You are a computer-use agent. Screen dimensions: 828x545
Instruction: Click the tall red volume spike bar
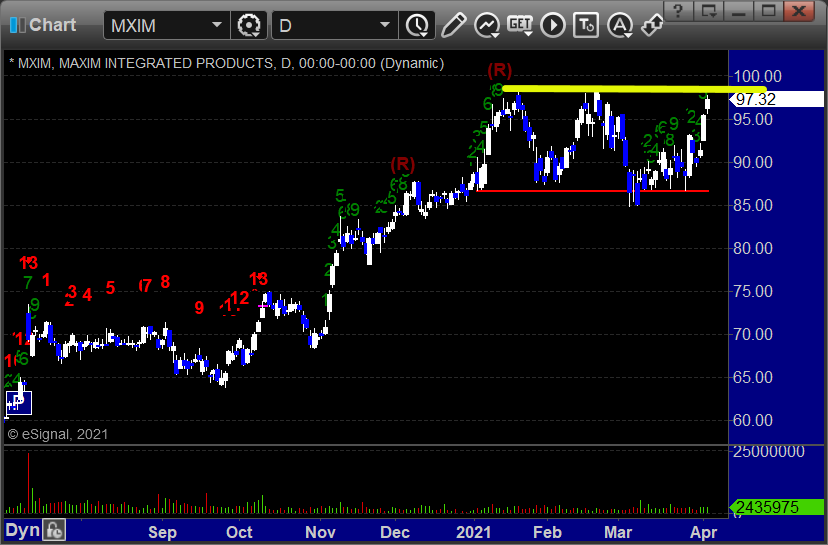coord(29,483)
